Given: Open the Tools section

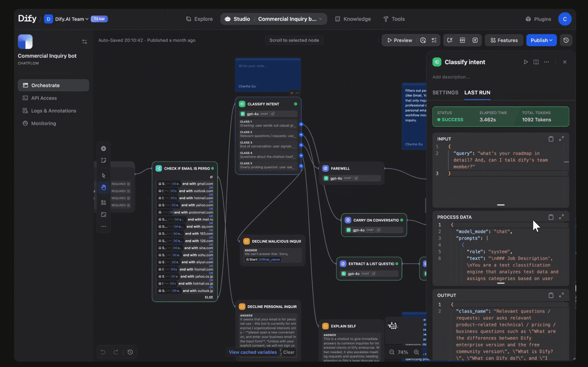Looking at the screenshot, I should [394, 19].
